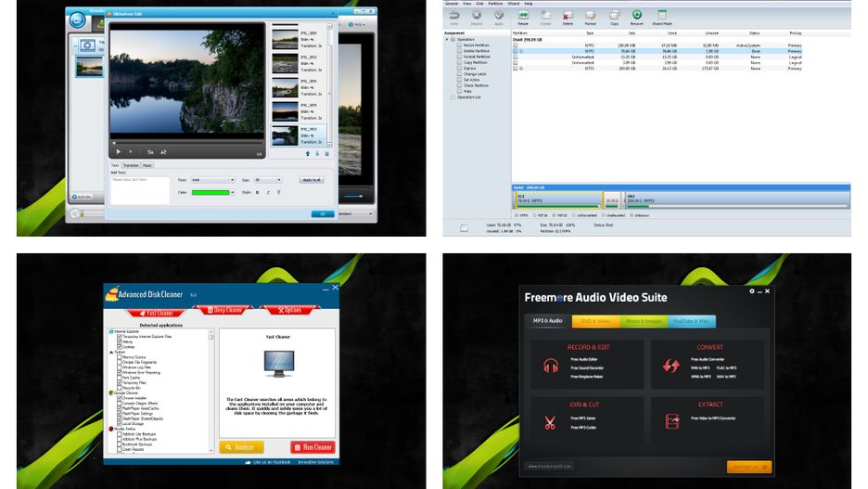
Task: Click Create icon in partition manager toolbar
Action: click(x=546, y=16)
